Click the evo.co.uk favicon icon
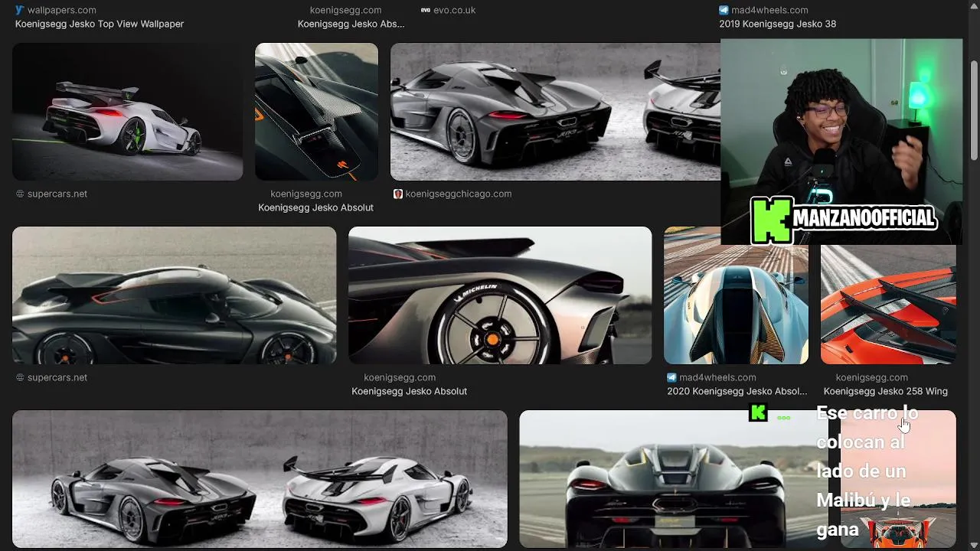The image size is (980, 551). (426, 10)
